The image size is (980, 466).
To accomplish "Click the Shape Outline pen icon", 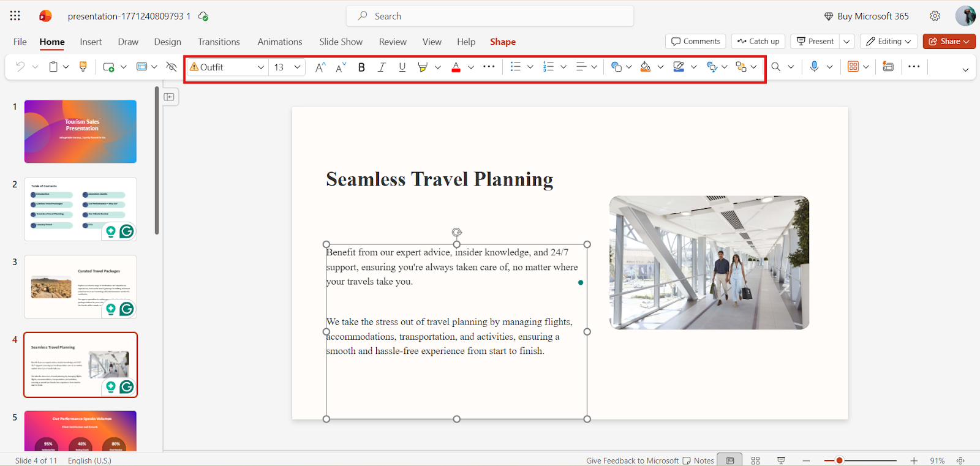I will [x=679, y=67].
